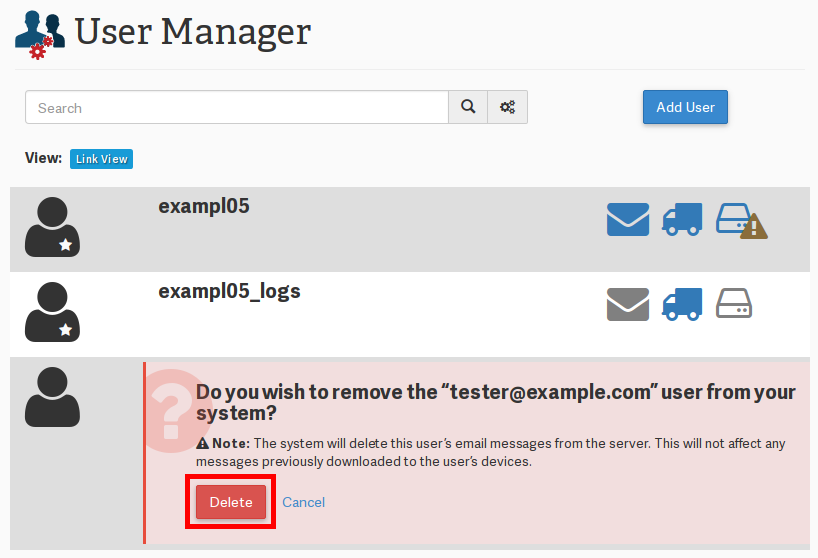Click the exampl05_logs user avatar icon
818x558 pixels.
(52, 312)
